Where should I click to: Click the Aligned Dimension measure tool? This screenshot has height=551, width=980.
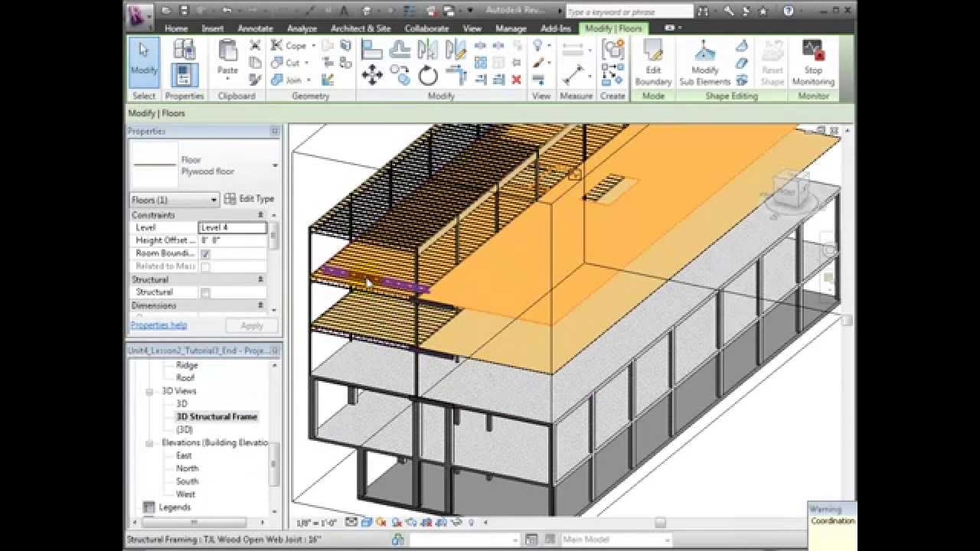point(573,75)
